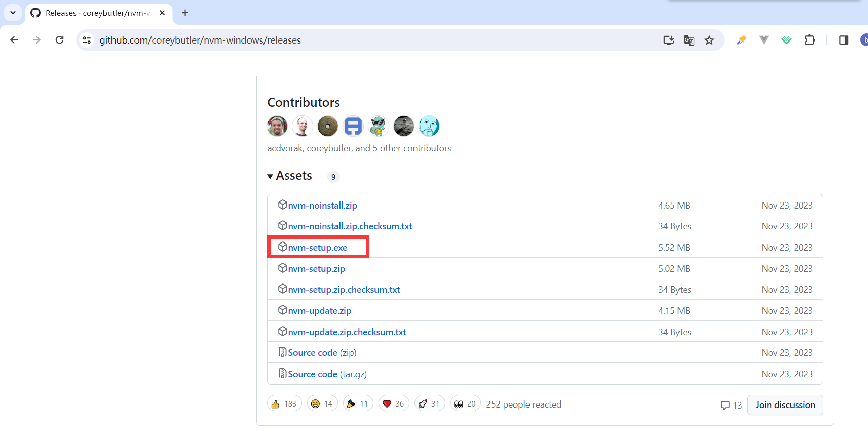
Task: React with heart (36)
Action: 394,403
